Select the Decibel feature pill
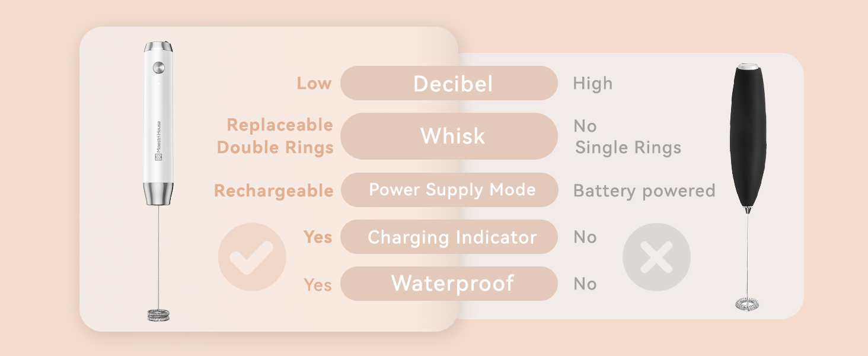This screenshot has height=356, width=868. pyautogui.click(x=449, y=83)
